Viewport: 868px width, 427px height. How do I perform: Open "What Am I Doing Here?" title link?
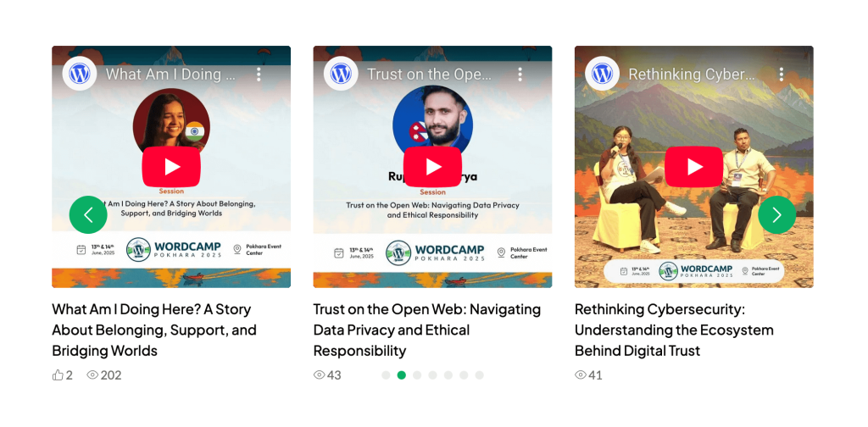tap(154, 330)
